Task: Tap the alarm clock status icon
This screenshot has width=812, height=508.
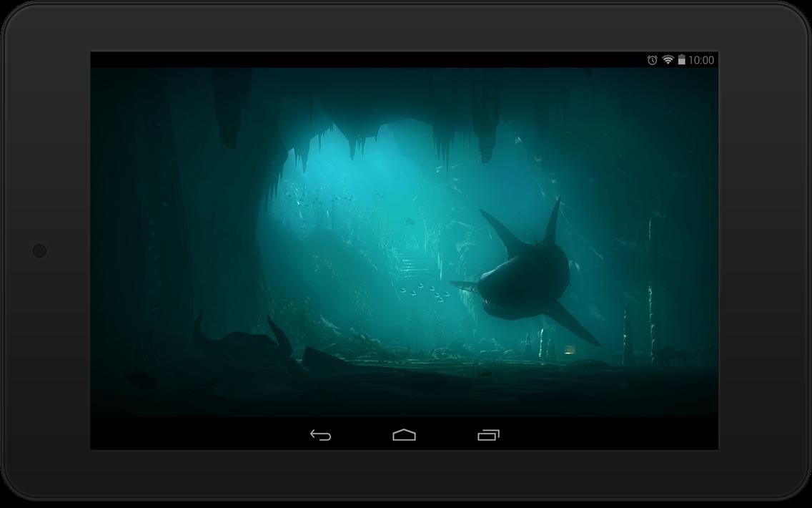Action: (653, 60)
